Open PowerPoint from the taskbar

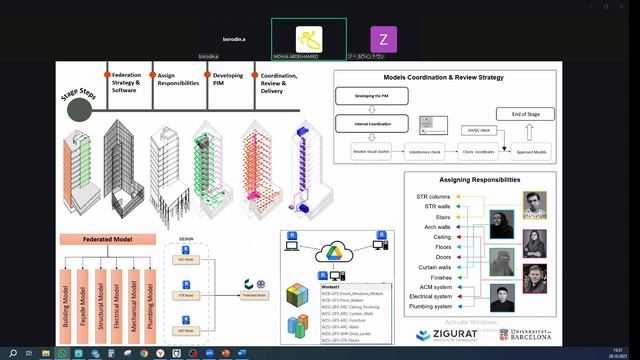pos(226,353)
